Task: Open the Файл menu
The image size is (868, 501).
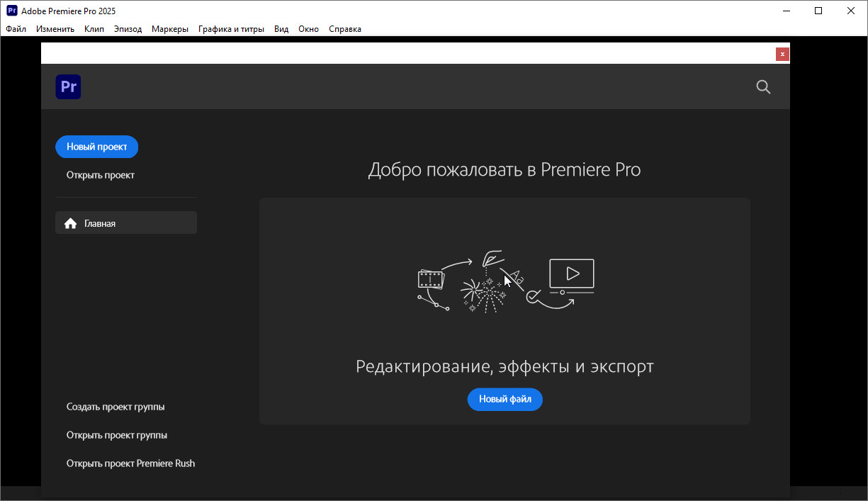Action: pyautogui.click(x=16, y=29)
